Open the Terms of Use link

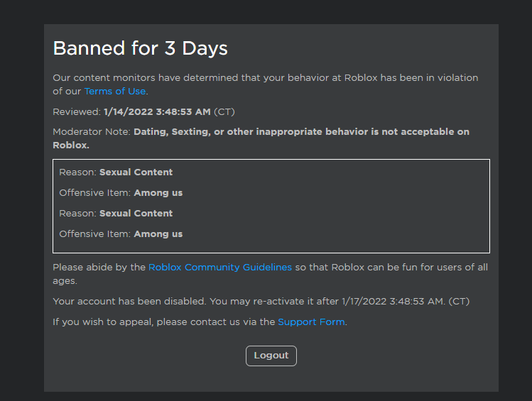click(115, 92)
